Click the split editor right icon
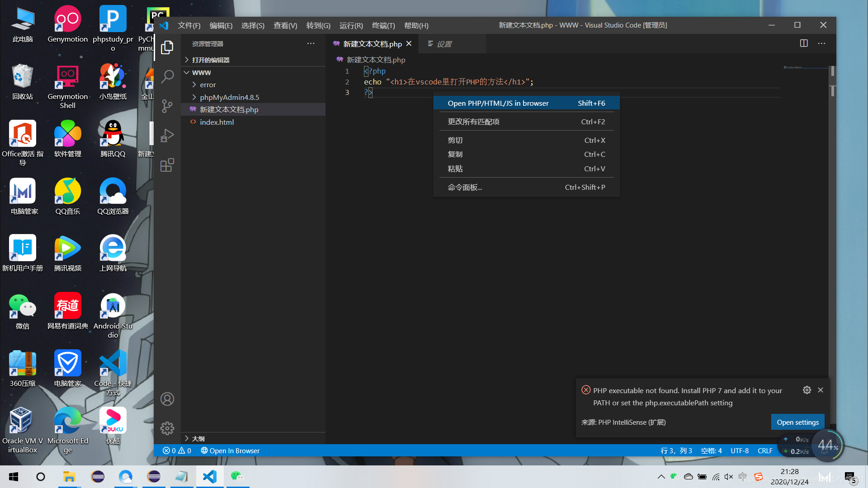 point(804,43)
